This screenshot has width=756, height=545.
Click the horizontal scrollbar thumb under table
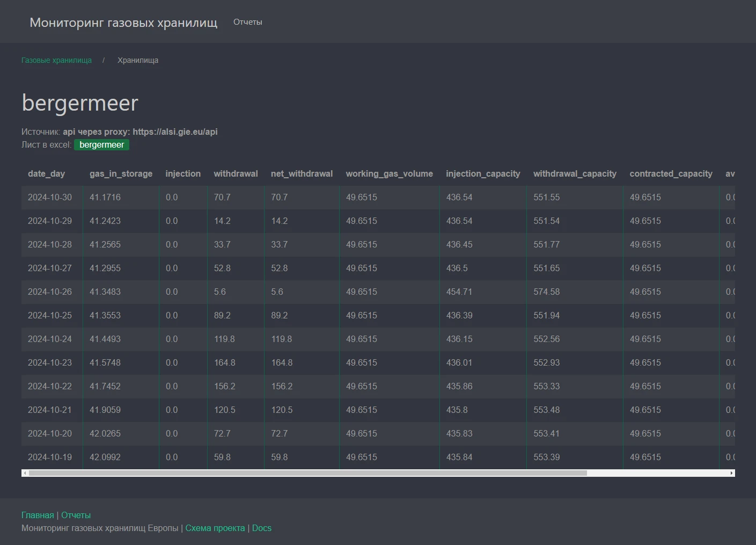(x=307, y=473)
